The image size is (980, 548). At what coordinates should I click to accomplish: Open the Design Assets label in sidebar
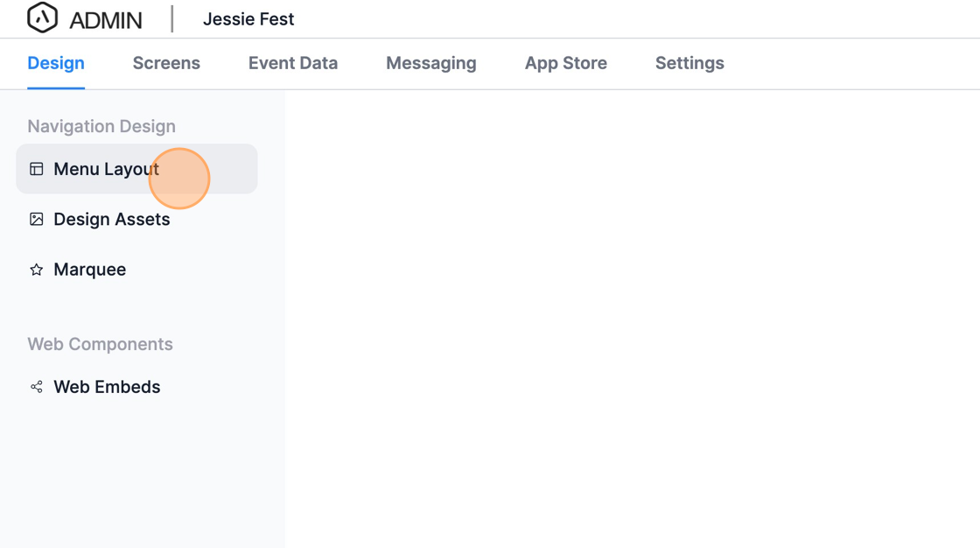tap(112, 219)
